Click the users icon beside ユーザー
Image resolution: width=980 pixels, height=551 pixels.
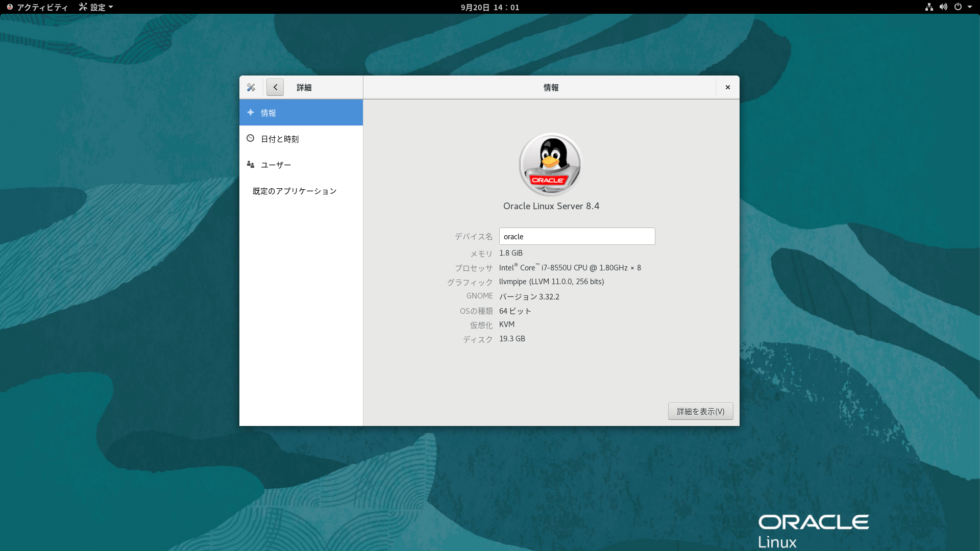[x=251, y=164]
